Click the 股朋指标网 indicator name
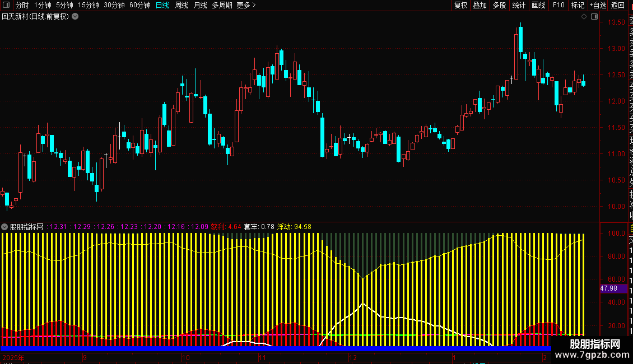Viewport: 633px width, 364px height. click(x=27, y=227)
